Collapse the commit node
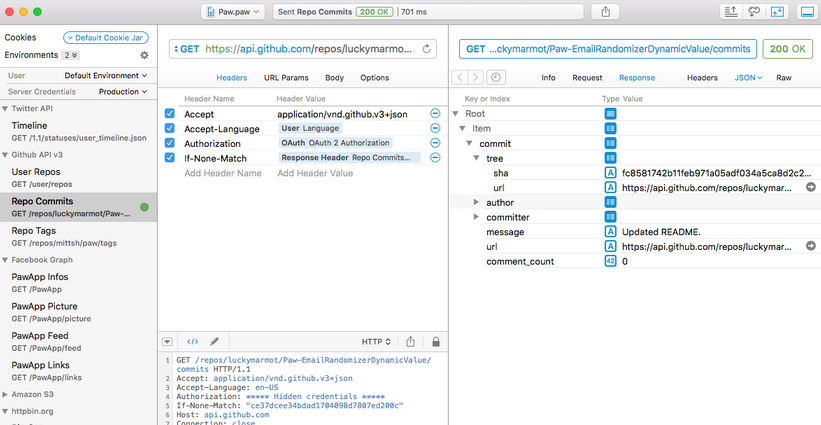The image size is (821, 425). click(469, 143)
